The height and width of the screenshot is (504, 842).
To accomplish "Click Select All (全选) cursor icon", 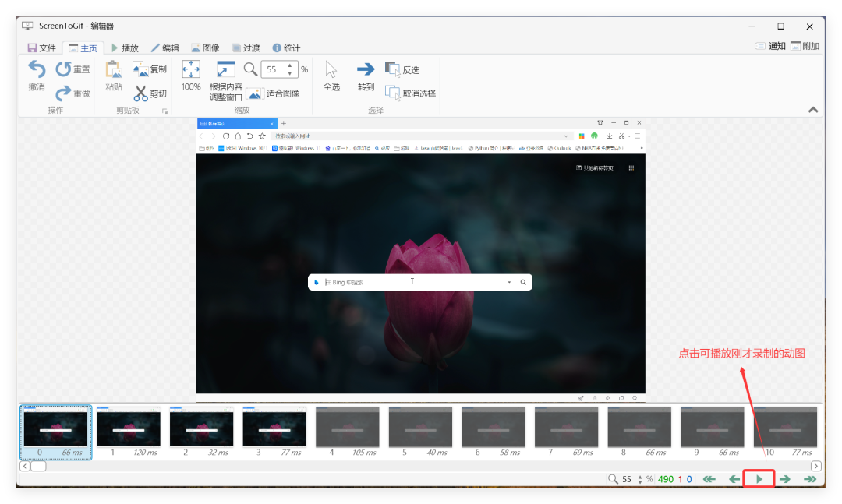I will point(331,69).
